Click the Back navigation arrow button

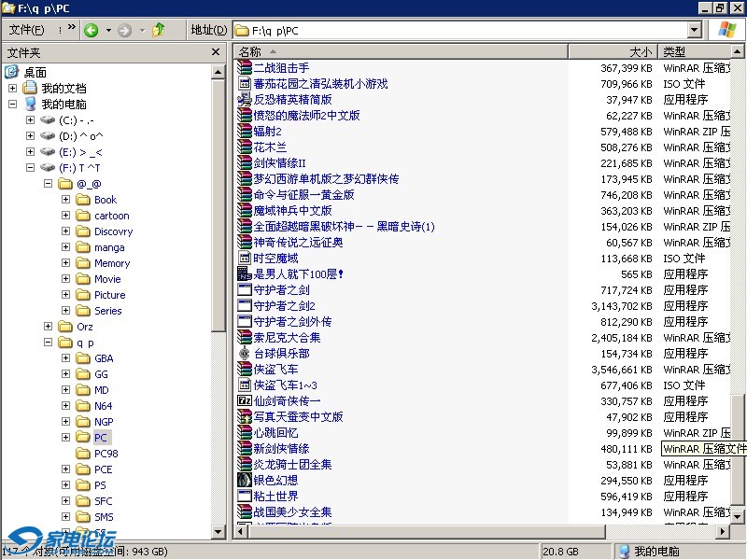[x=92, y=30]
